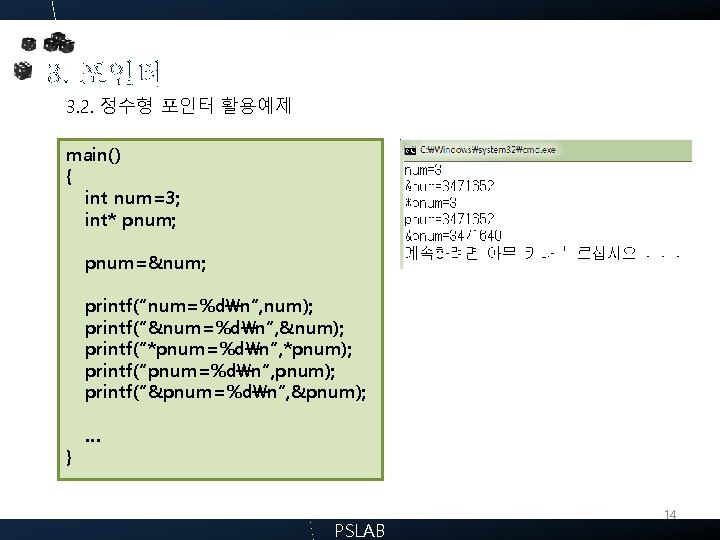Click the closing brace at the code's end
The width and height of the screenshot is (720, 540).
(x=69, y=457)
